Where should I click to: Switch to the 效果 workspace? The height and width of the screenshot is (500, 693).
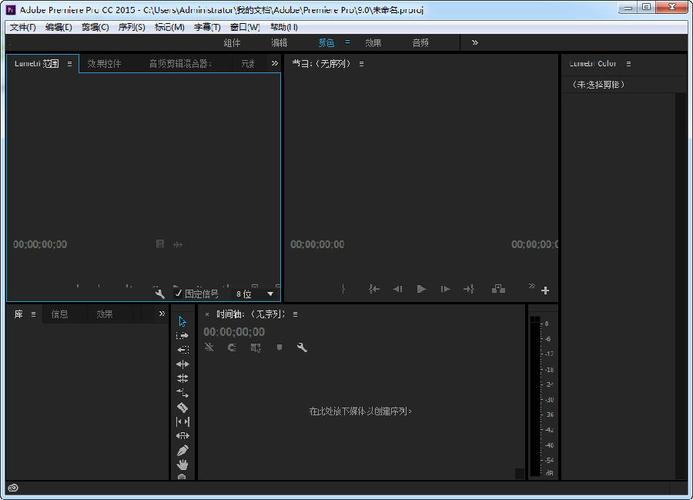(373, 42)
